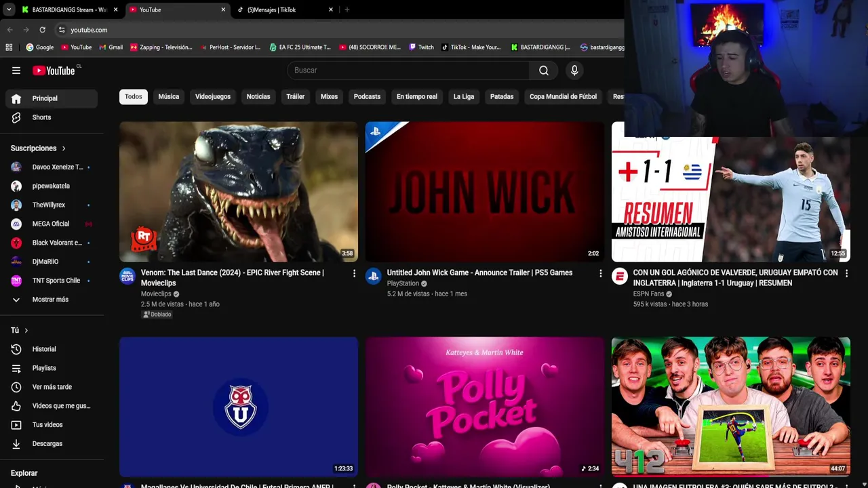This screenshot has width=868, height=488.
Task: Open the YouTube hamburger guide menu
Action: pyautogui.click(x=16, y=70)
